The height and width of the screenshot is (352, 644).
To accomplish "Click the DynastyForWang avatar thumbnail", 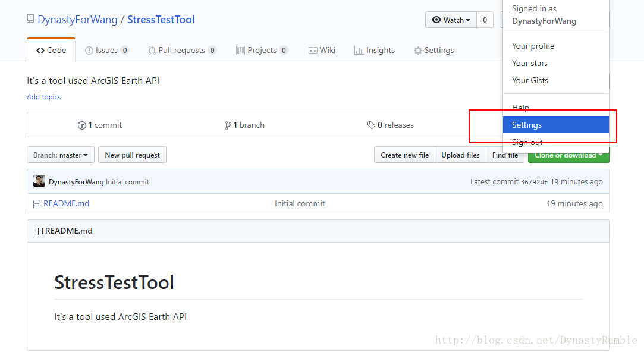I will [39, 181].
